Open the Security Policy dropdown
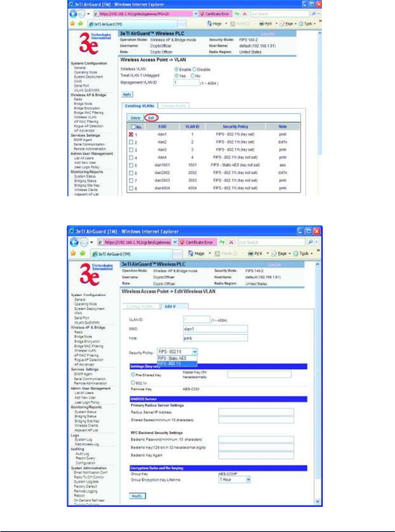 pos(177,351)
